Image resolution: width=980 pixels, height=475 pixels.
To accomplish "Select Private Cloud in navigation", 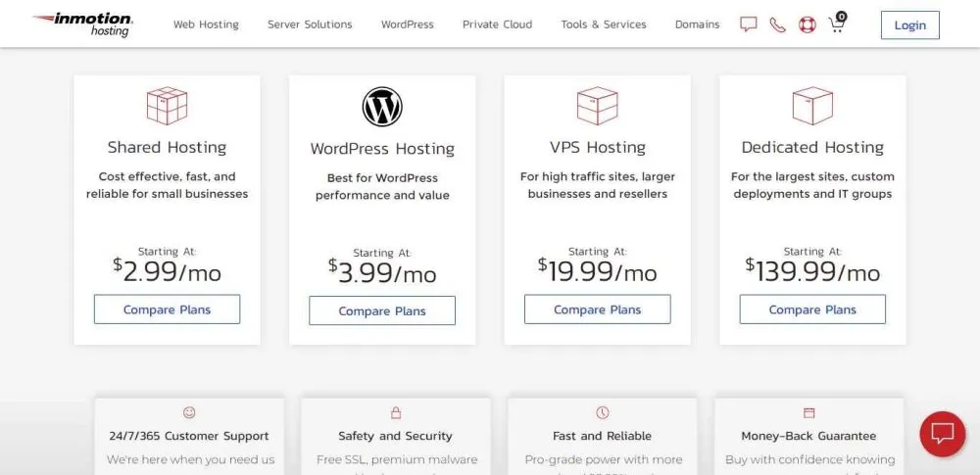I will point(497,24).
